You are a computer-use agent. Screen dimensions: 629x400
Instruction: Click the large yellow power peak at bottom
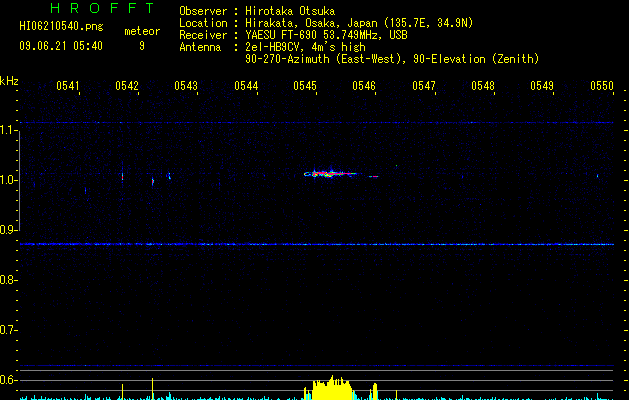332,388
